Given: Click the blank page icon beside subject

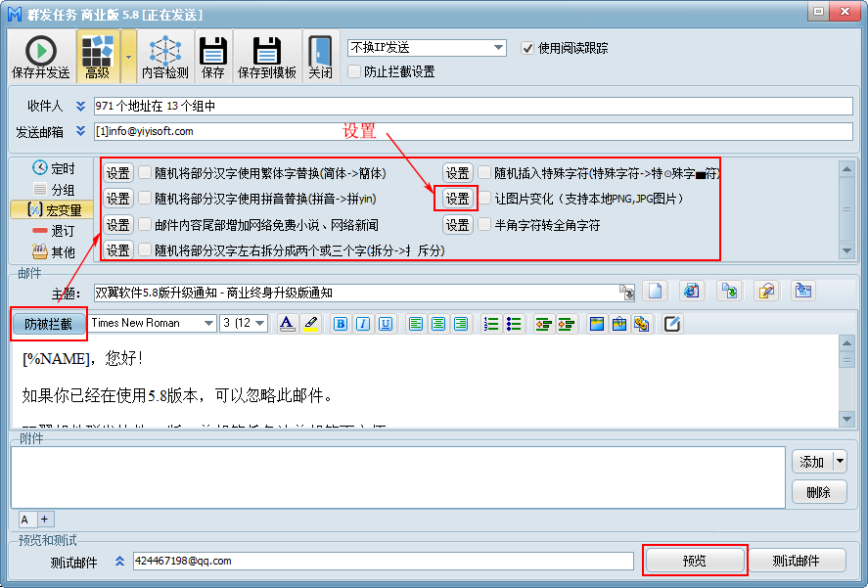Looking at the screenshot, I should coord(655,291).
